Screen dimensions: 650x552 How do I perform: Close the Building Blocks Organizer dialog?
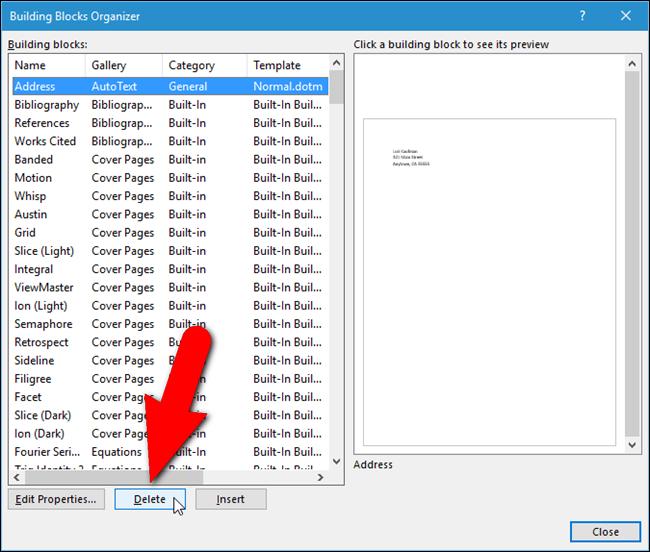(626, 16)
